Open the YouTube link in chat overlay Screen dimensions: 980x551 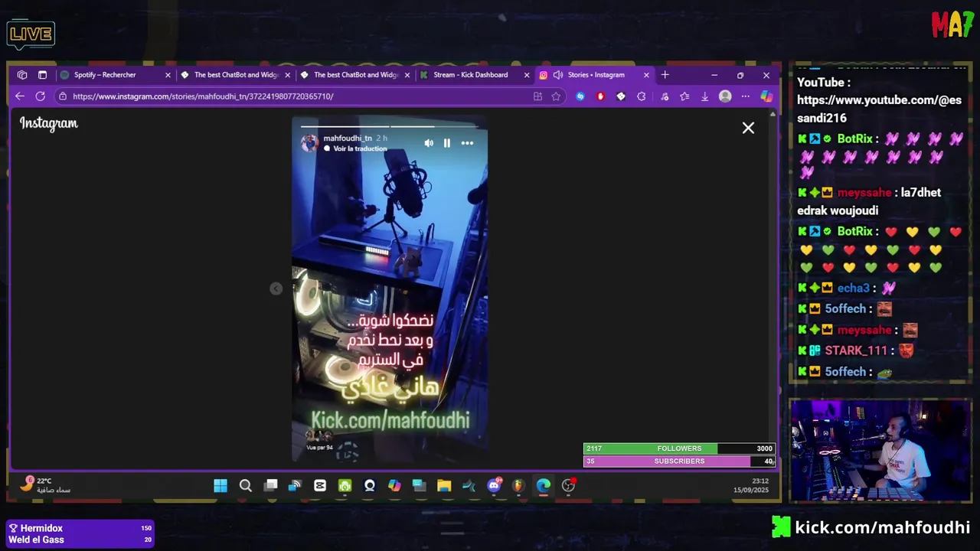click(879, 109)
